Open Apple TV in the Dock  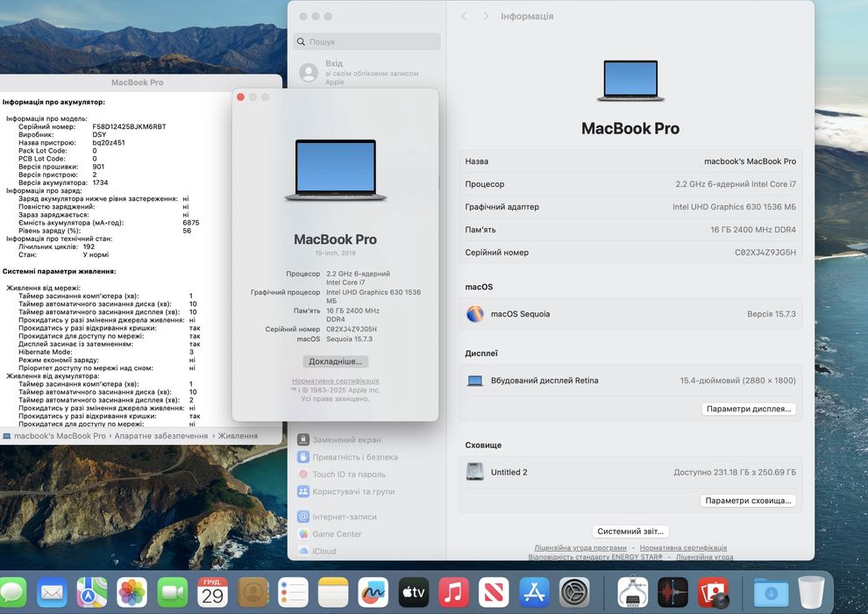pyautogui.click(x=414, y=592)
